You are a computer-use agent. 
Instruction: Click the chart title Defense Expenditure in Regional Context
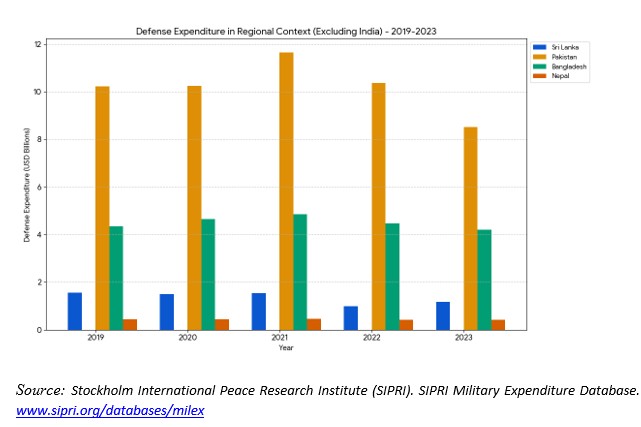tap(286, 32)
